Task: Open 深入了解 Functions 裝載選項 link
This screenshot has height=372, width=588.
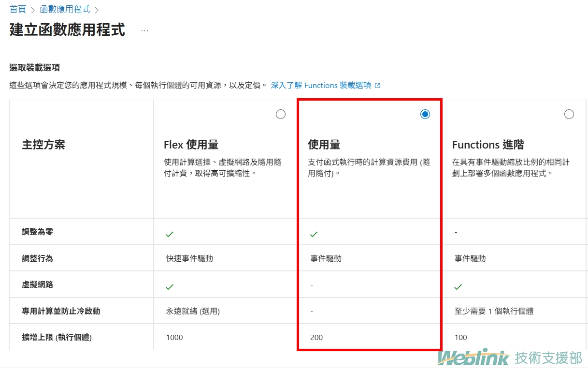Action: (x=321, y=85)
